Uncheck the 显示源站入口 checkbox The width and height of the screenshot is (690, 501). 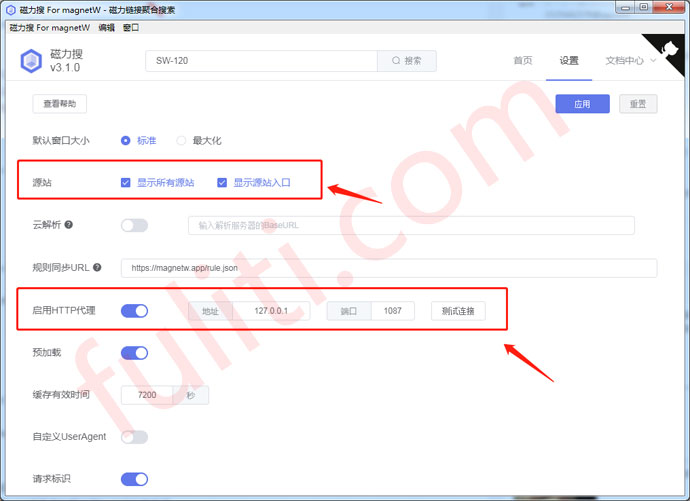[x=223, y=183]
